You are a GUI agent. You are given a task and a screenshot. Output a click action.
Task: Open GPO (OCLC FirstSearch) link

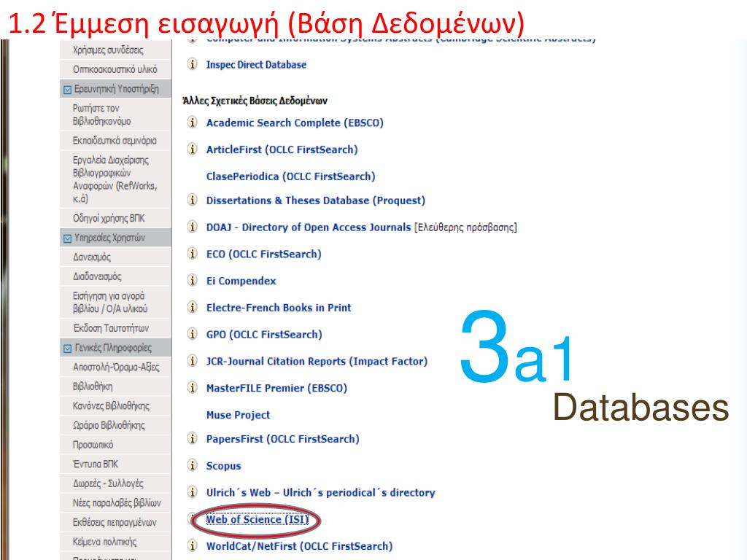264,334
